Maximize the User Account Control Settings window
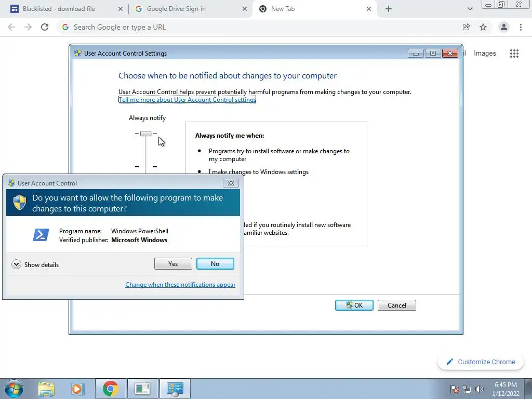532x399 pixels. click(x=433, y=54)
